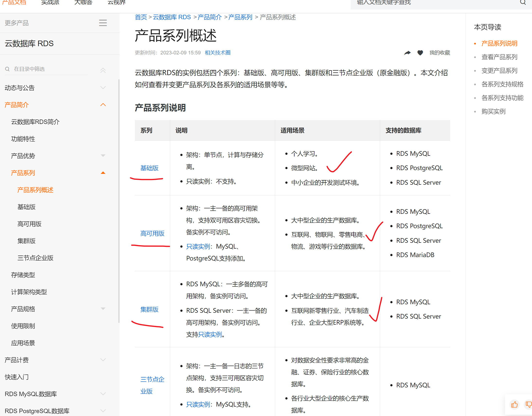Click the 基础版 link in the table
532x416 pixels.
coord(149,168)
